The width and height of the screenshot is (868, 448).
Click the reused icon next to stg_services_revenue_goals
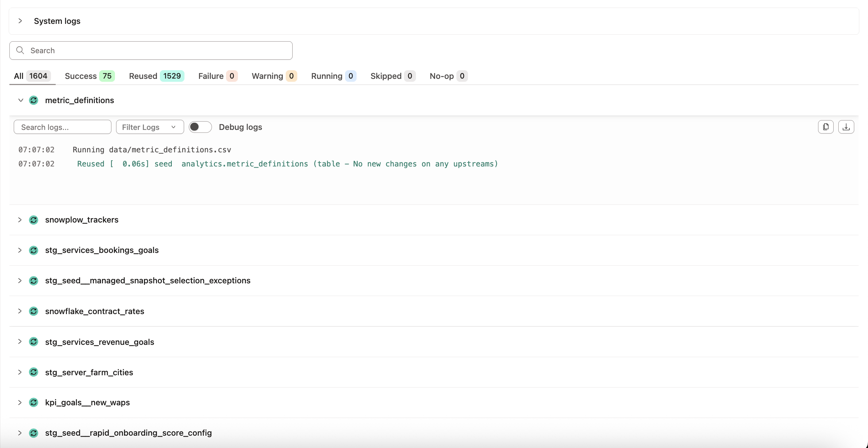34,342
